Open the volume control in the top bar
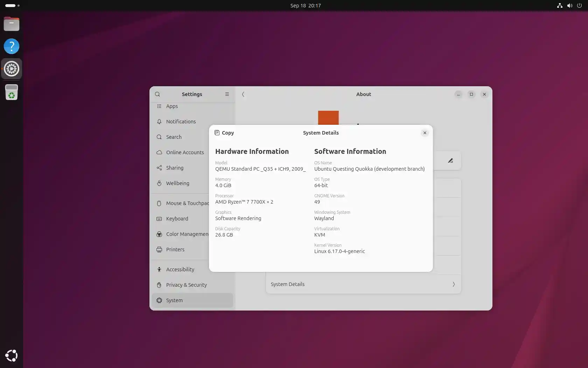The image size is (588, 368). [569, 6]
